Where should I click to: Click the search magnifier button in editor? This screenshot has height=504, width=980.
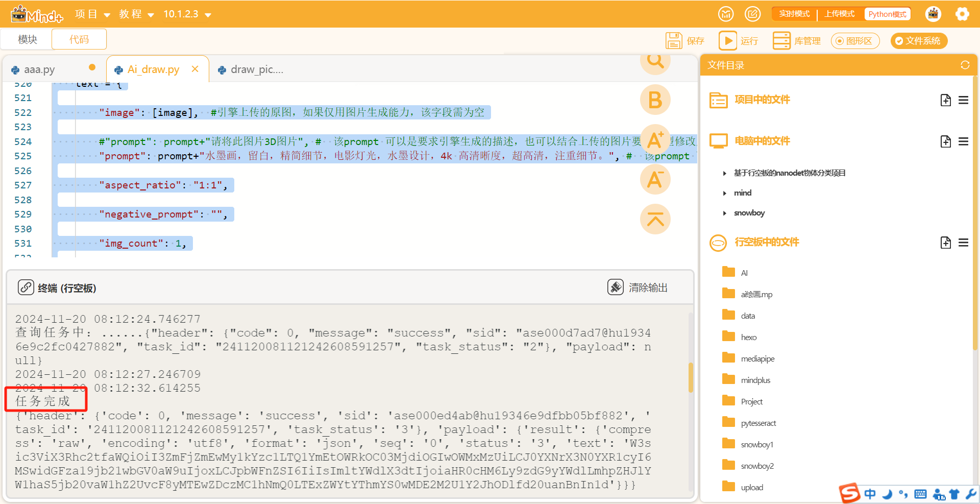click(655, 61)
